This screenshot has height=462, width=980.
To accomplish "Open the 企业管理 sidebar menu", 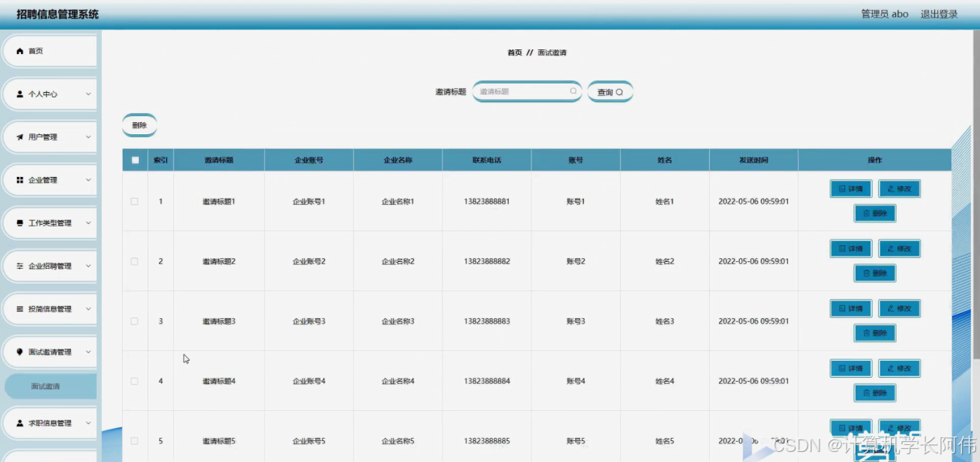I will pyautogui.click(x=49, y=180).
